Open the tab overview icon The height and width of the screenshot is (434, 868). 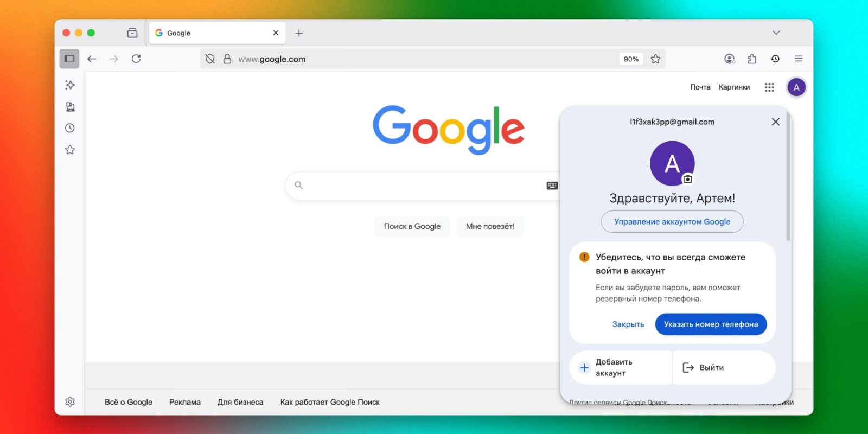pos(132,33)
